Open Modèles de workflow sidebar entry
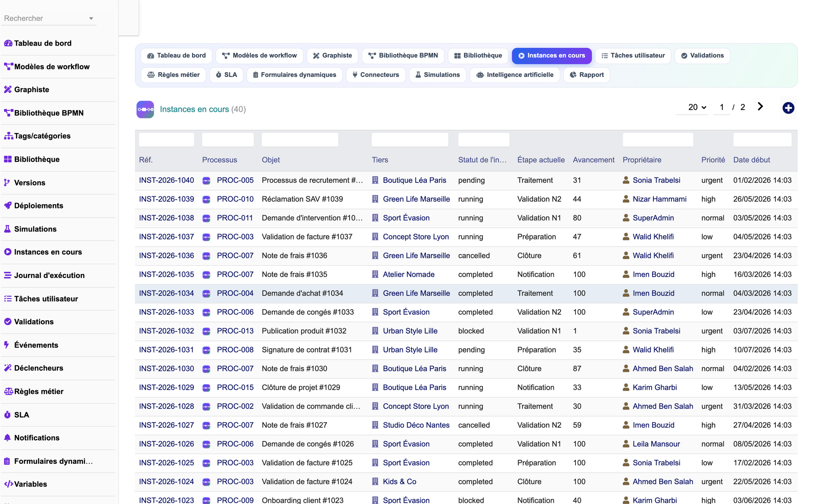The width and height of the screenshot is (815, 504). (47, 67)
